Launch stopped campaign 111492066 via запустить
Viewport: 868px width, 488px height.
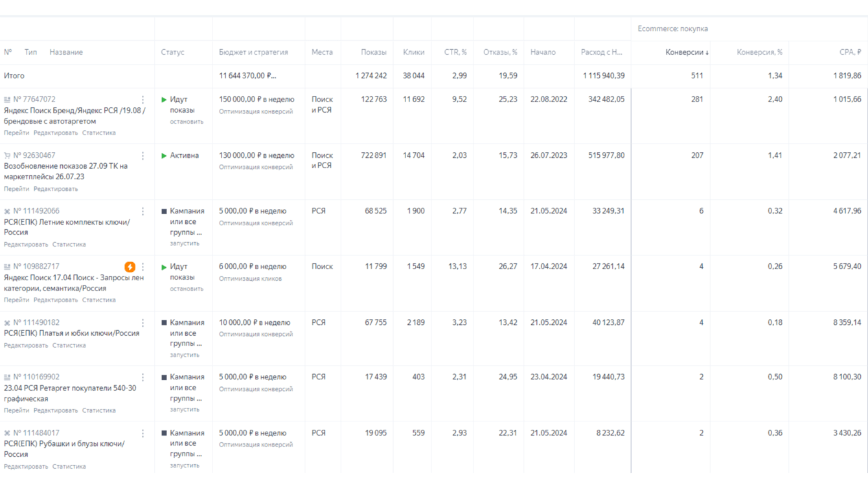pos(185,243)
